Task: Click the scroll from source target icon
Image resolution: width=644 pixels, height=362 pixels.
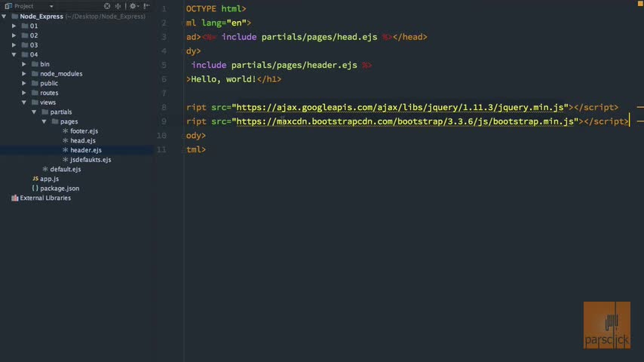Action: (107, 6)
